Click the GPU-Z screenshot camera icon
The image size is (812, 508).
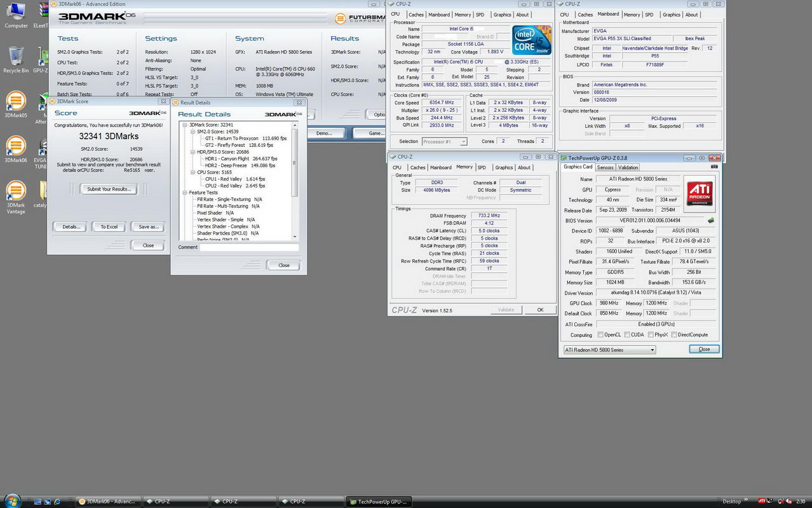point(715,167)
